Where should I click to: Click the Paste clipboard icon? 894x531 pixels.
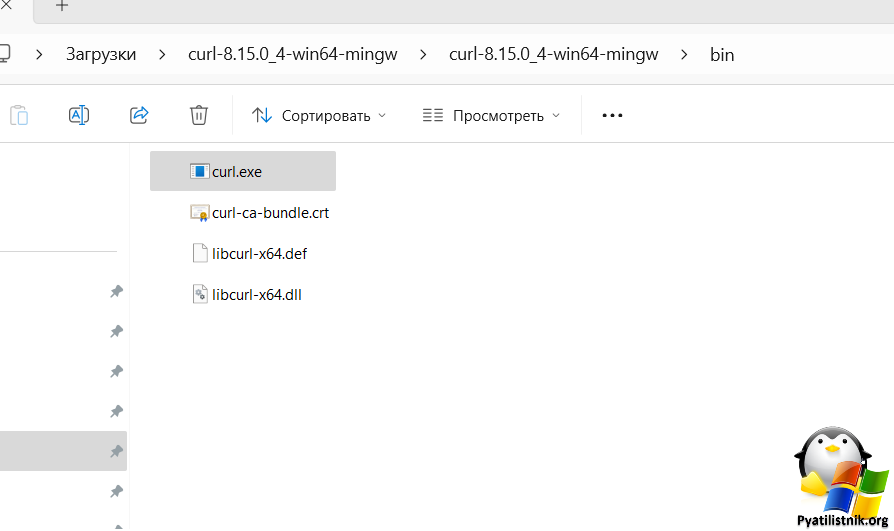19,115
